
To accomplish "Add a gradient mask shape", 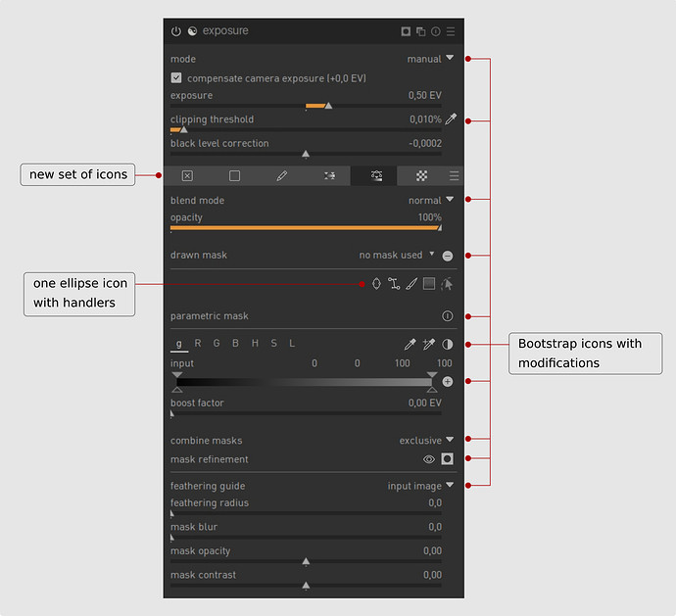I will [x=429, y=284].
